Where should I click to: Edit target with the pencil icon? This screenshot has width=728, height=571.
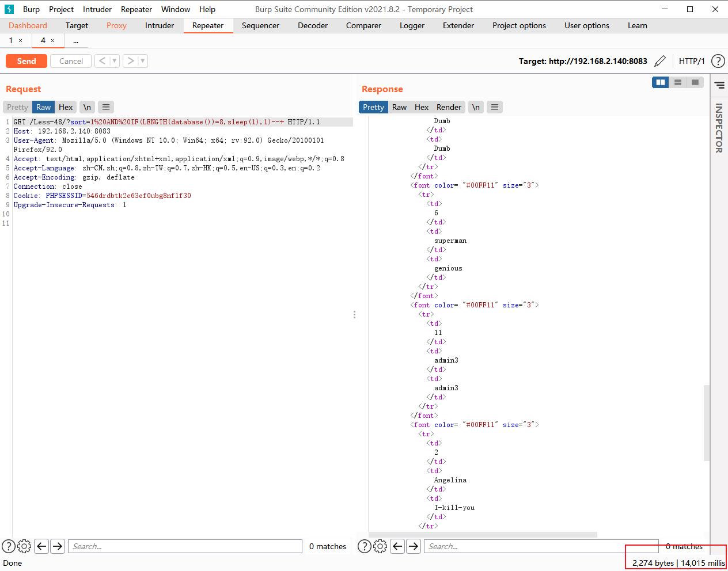click(660, 61)
